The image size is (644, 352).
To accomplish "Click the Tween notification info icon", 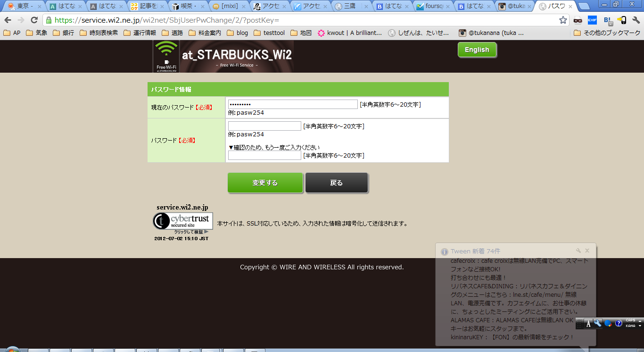I will coord(444,251).
